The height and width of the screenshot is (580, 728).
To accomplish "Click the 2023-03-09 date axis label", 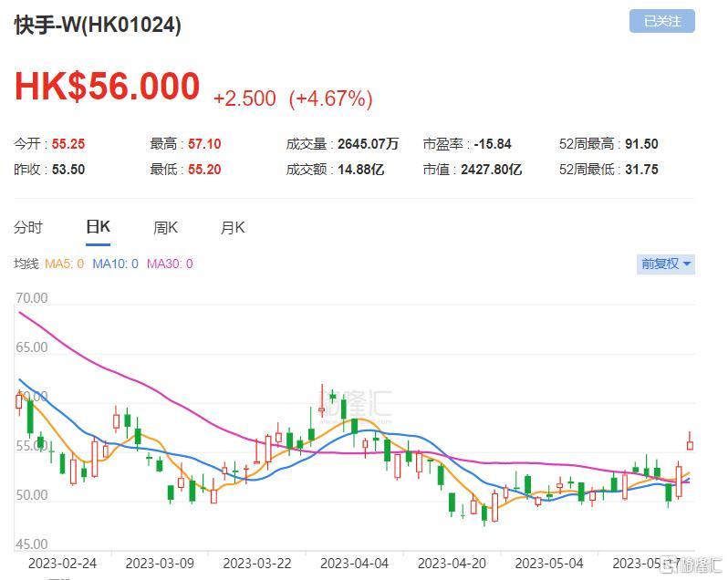I will point(160,564).
